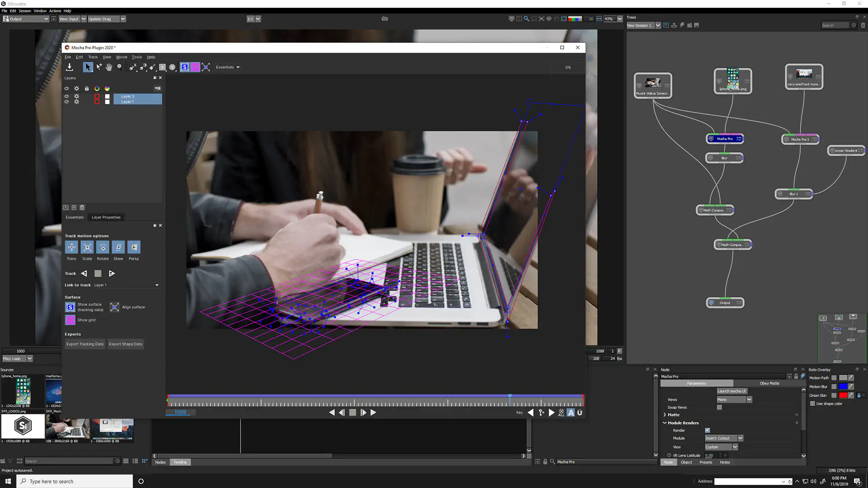Select the Scale track motion option
Viewport: 868px width, 488px height.
[x=87, y=247]
